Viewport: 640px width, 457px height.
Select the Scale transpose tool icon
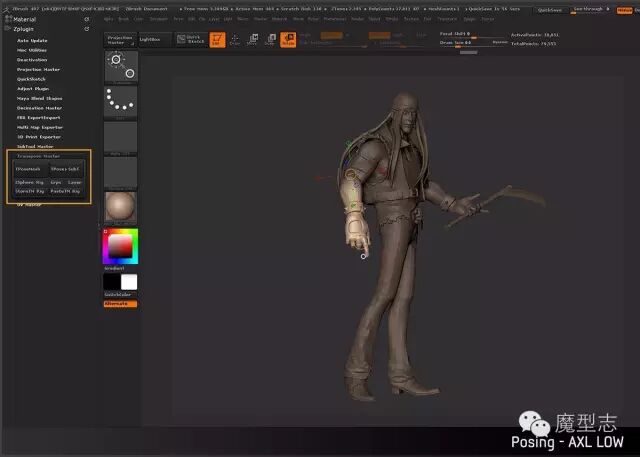(x=271, y=40)
